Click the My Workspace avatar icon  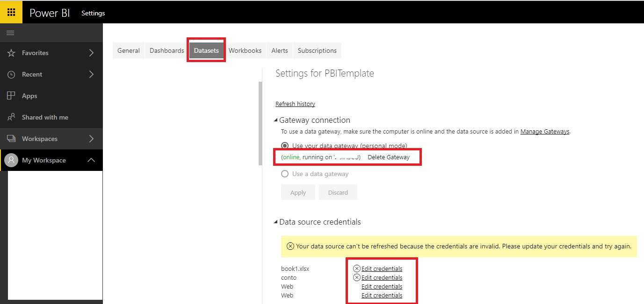(11, 160)
